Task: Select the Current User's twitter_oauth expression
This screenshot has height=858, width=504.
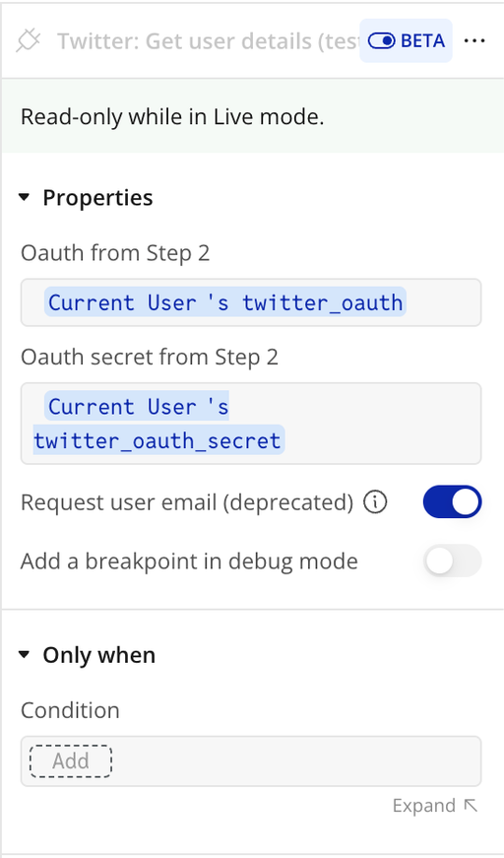Action: [x=225, y=302]
